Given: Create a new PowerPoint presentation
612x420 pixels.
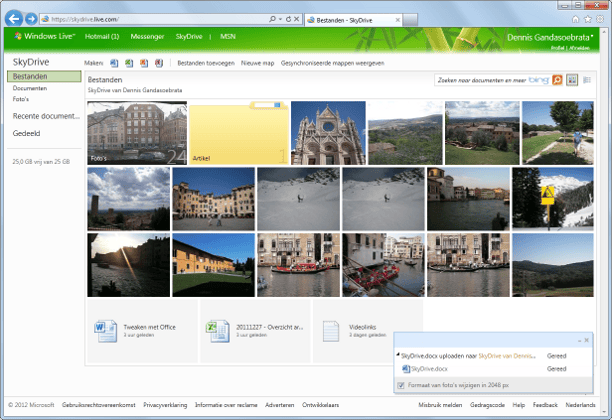Looking at the screenshot, I should (x=144, y=63).
